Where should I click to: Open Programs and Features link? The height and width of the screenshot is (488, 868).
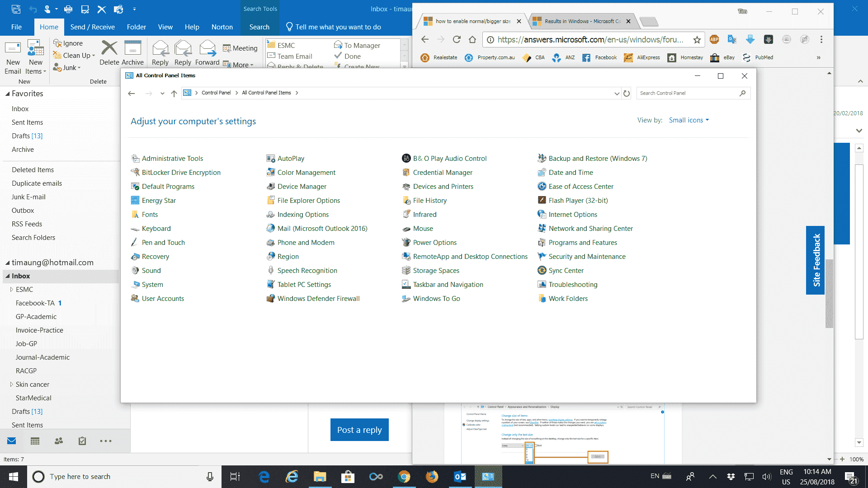coord(583,243)
